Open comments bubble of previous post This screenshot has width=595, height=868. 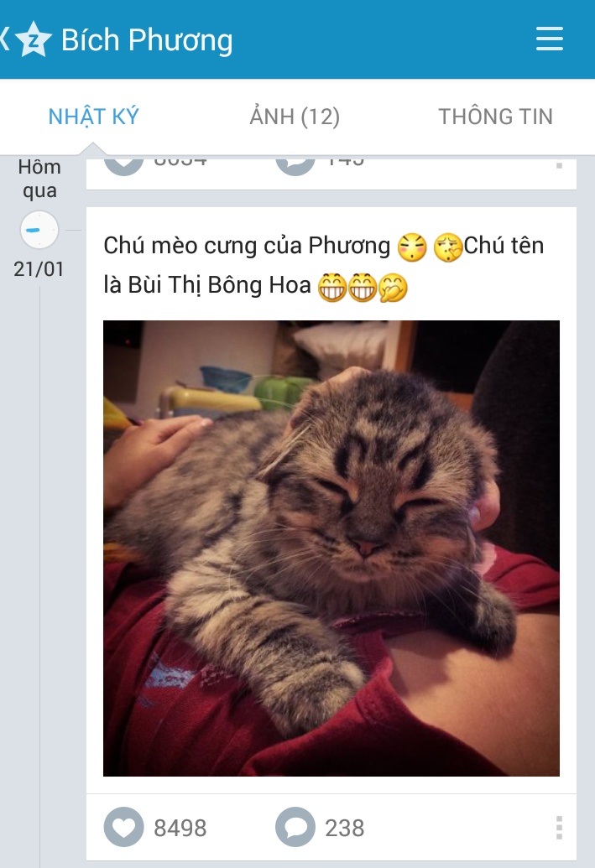point(295,165)
